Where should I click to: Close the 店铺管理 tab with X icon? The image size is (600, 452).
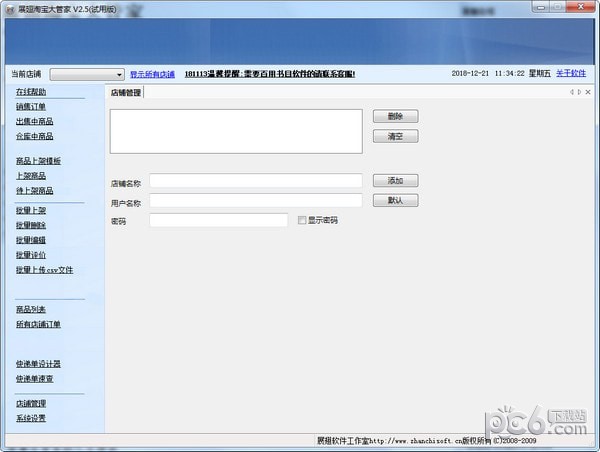[588, 92]
